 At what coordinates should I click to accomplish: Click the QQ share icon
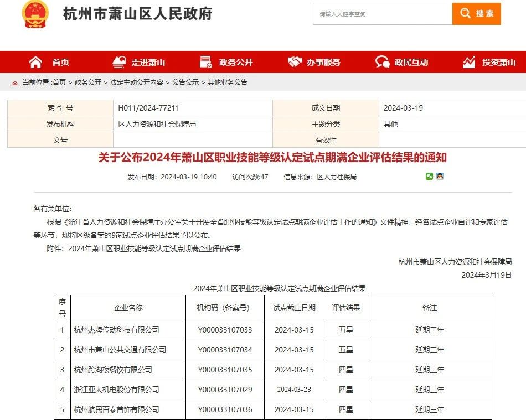click(x=440, y=176)
